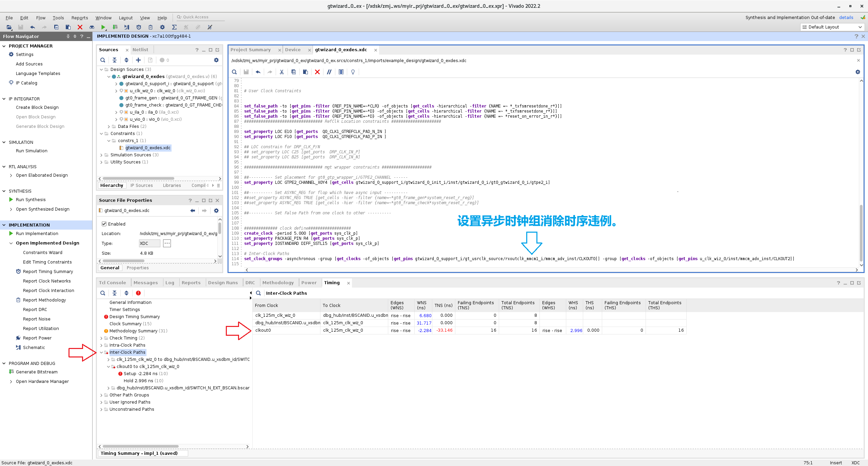Image resolution: width=868 pixels, height=466 pixels.
Task: Click the Type browse ellipsis button
Action: coord(167,243)
